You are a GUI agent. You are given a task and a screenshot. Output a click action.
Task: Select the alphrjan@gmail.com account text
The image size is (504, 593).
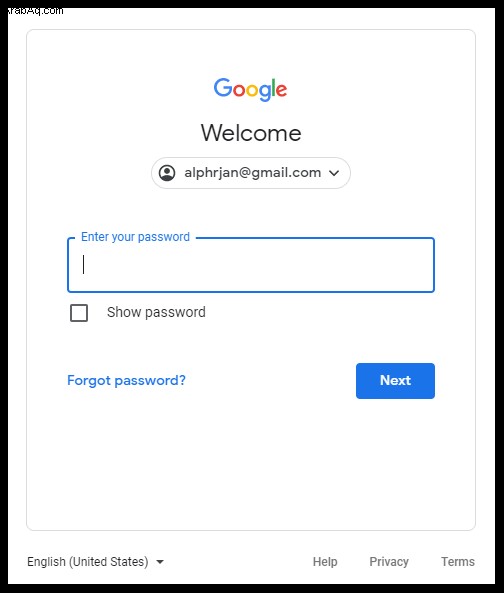pyautogui.click(x=253, y=173)
